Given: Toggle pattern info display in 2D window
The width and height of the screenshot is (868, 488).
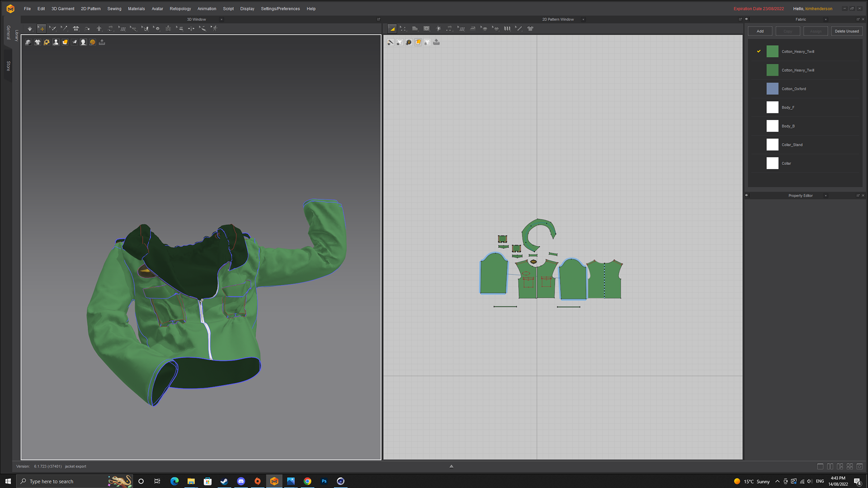Looking at the screenshot, I should 409,42.
